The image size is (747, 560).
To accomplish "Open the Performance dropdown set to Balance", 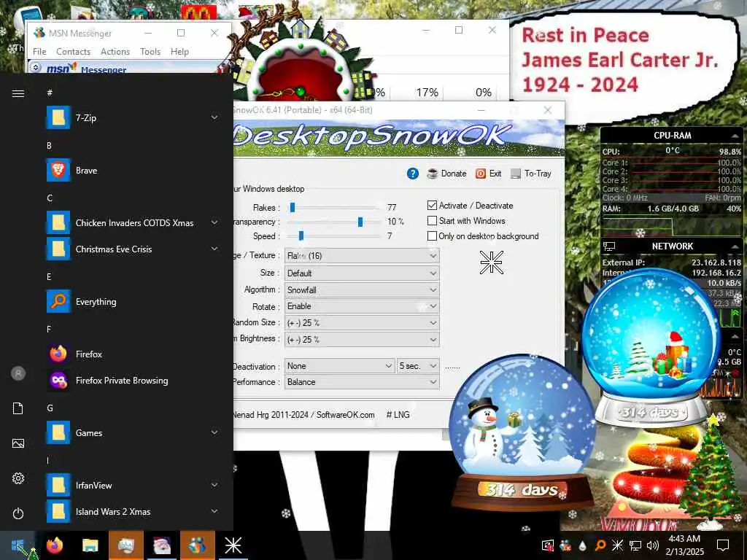I will pos(362,382).
